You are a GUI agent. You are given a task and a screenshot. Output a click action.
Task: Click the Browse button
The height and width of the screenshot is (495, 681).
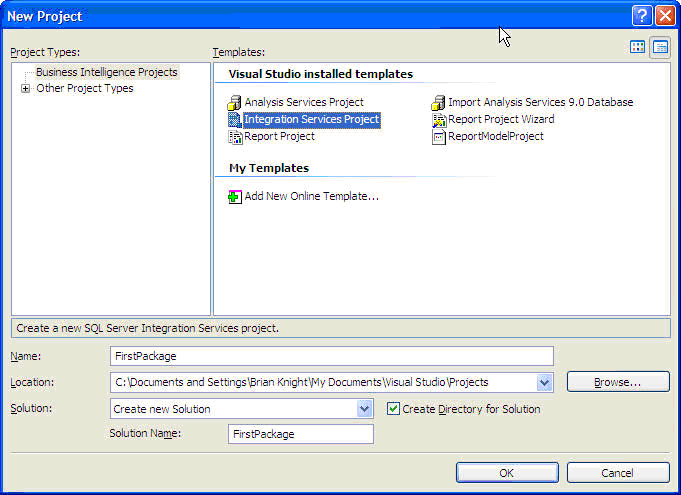(617, 382)
